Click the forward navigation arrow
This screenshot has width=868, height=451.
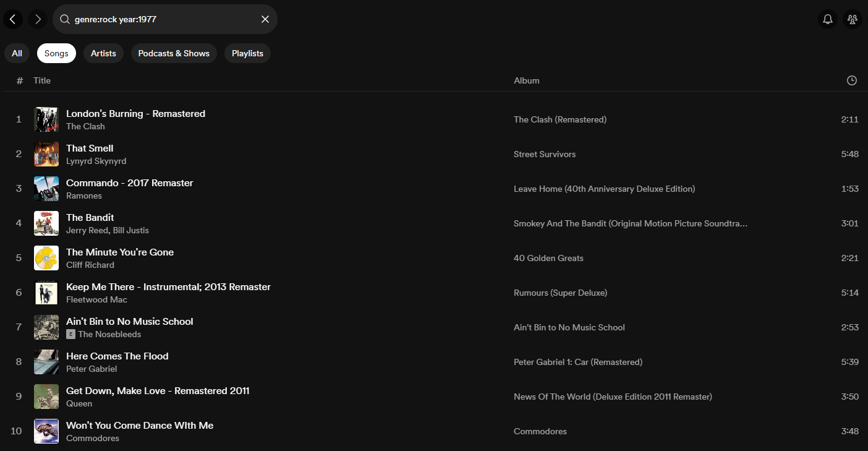[x=37, y=19]
